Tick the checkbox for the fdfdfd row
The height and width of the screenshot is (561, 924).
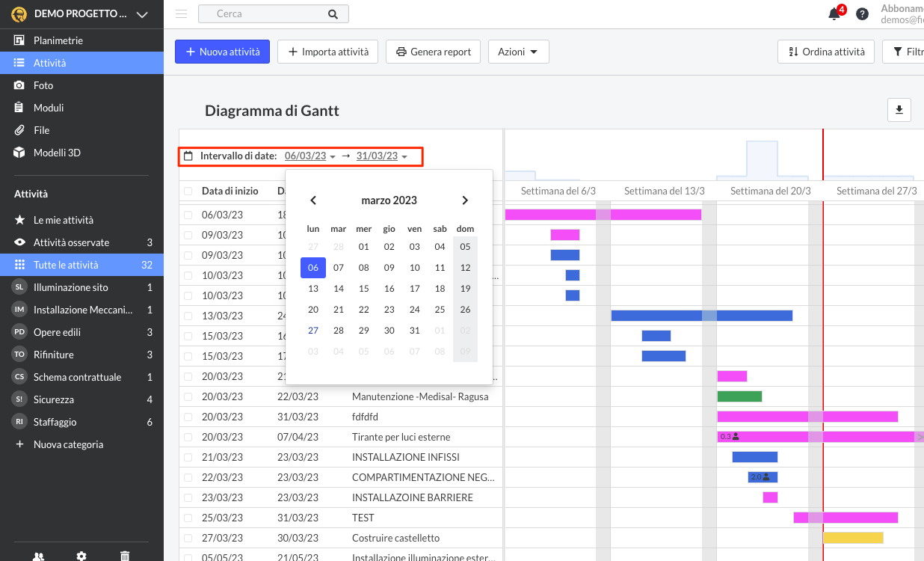tap(188, 417)
